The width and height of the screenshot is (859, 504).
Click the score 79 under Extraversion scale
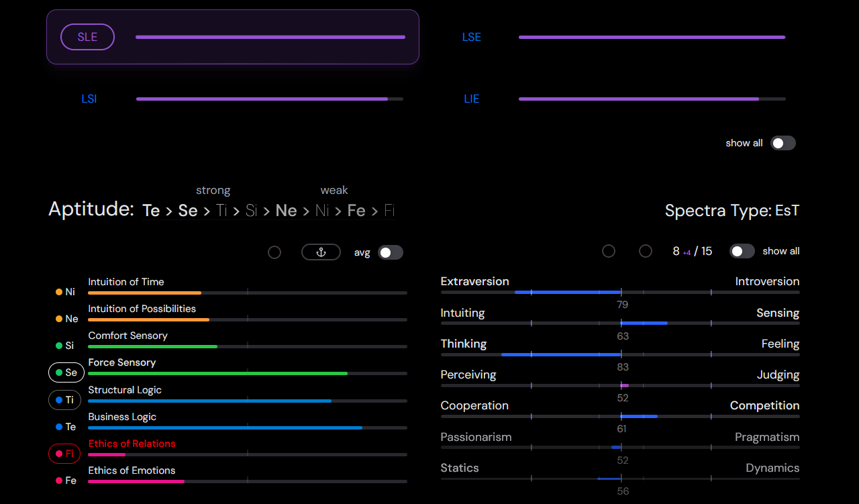tap(623, 305)
